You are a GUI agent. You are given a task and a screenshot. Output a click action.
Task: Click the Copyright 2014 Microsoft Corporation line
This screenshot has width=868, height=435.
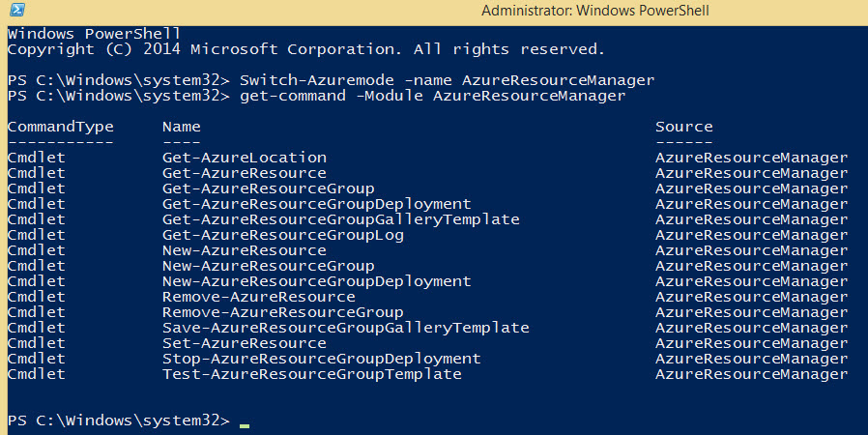point(306,49)
